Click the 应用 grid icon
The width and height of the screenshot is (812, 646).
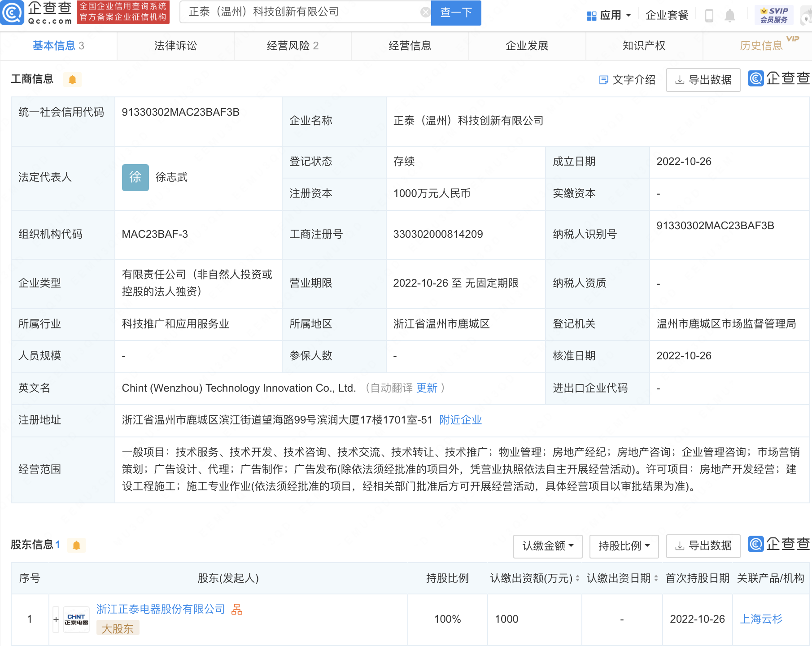coord(592,16)
